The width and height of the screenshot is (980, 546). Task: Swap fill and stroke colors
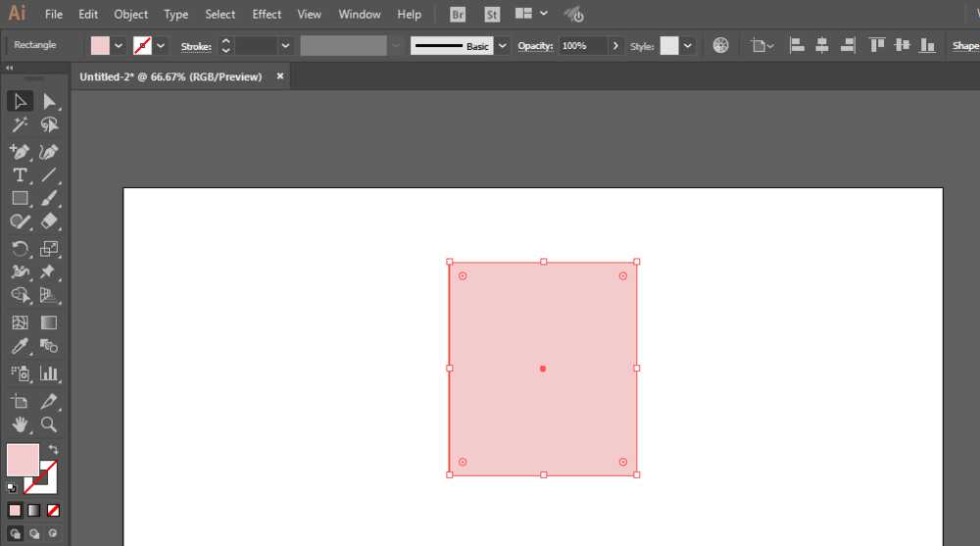click(x=54, y=449)
